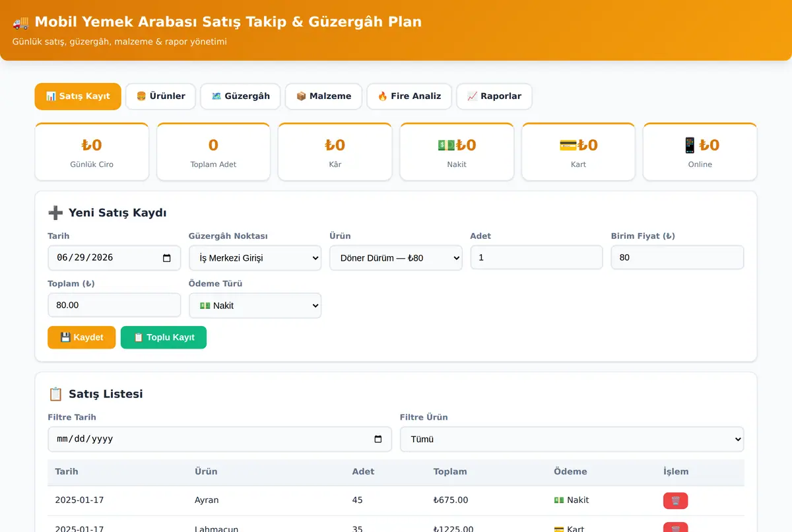Focus the Birim Fiyat input field
Viewport: 792px width, 532px height.
click(x=678, y=257)
